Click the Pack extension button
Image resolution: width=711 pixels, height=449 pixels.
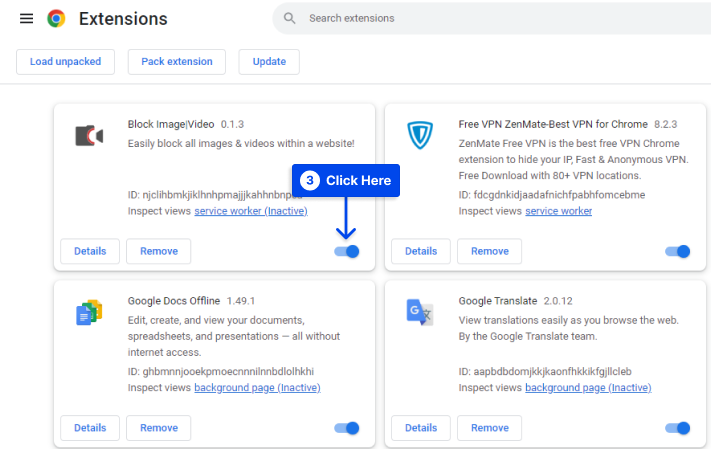(x=177, y=62)
